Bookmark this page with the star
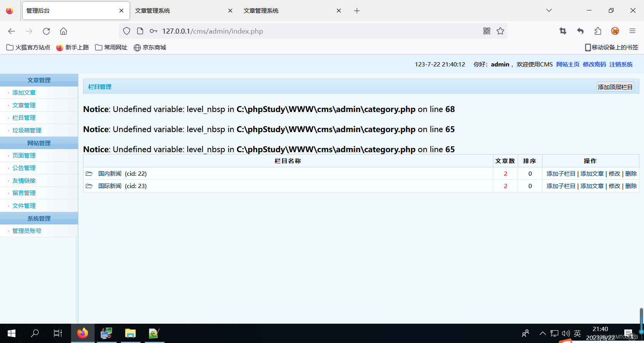Screen dimensions: 644x343 click(x=500, y=31)
